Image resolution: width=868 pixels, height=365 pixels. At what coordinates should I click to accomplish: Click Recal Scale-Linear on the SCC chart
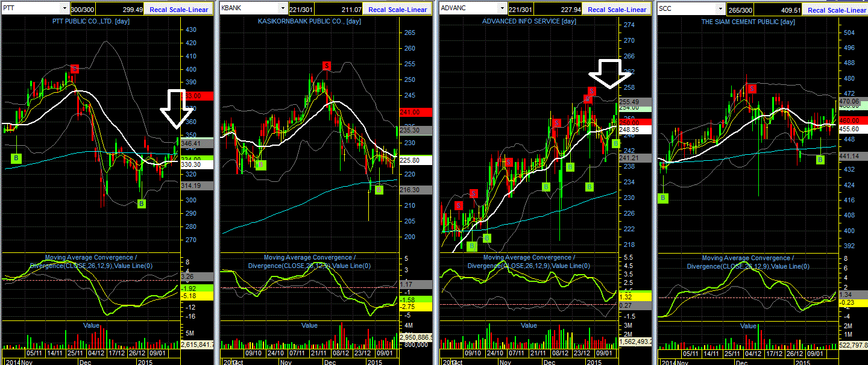pos(836,9)
